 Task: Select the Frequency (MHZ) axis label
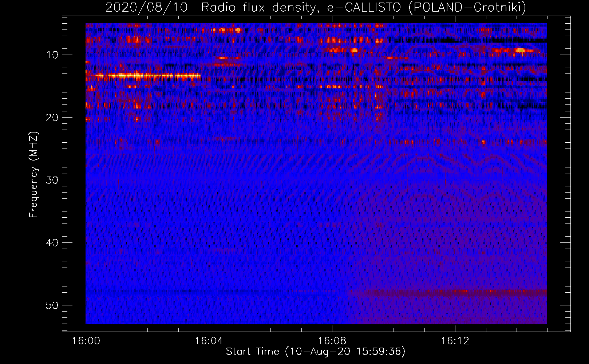pos(33,175)
